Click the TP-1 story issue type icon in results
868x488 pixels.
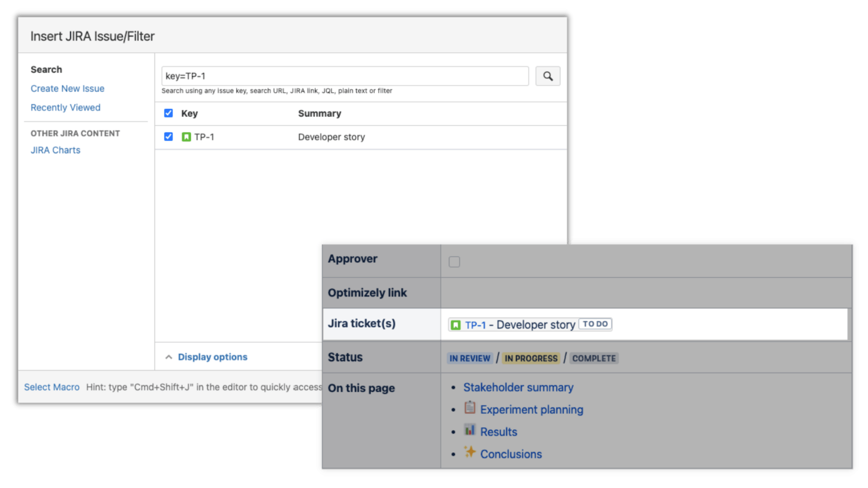[186, 137]
